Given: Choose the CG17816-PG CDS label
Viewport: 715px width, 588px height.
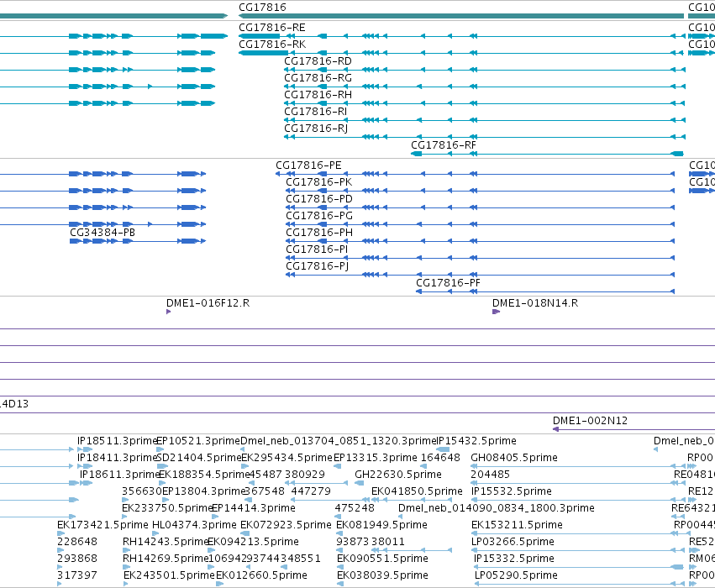Looking at the screenshot, I should coord(319,216).
